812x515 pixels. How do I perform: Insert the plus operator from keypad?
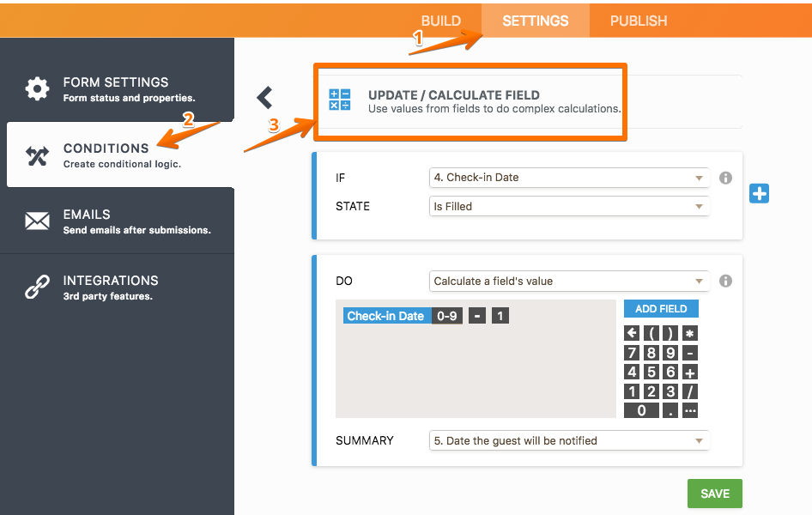tap(690, 373)
